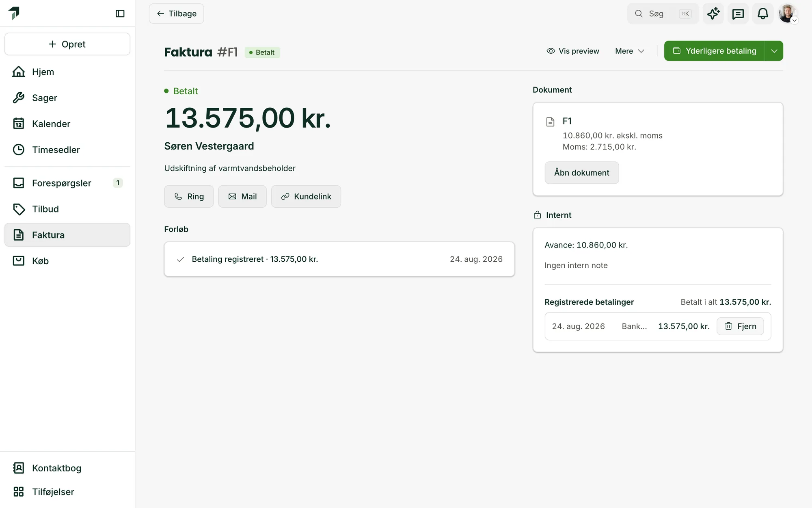Open Hjem in the sidebar
The height and width of the screenshot is (508, 812).
(67, 72)
